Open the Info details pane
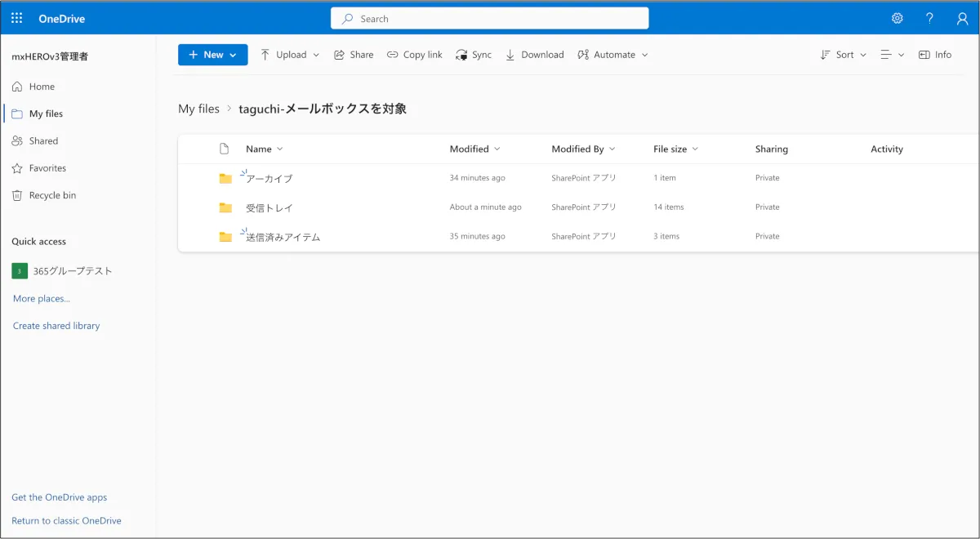980x539 pixels. (x=935, y=55)
